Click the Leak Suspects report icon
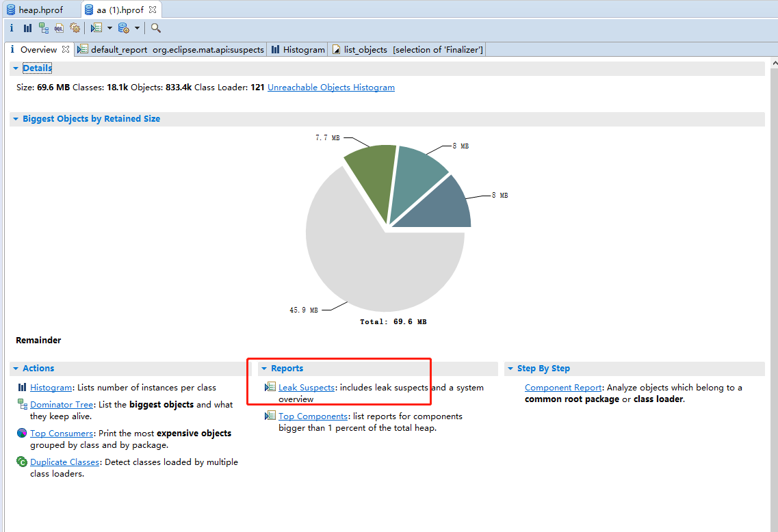778x532 pixels. [270, 387]
